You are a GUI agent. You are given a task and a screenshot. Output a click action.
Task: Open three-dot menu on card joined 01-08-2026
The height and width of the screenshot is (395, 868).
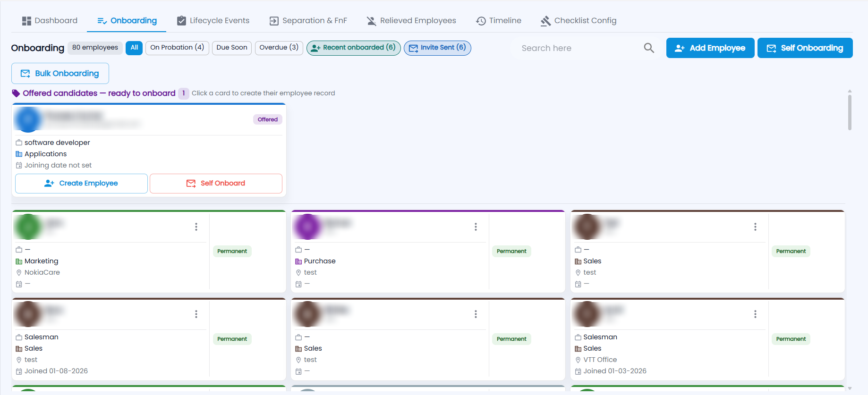(196, 314)
